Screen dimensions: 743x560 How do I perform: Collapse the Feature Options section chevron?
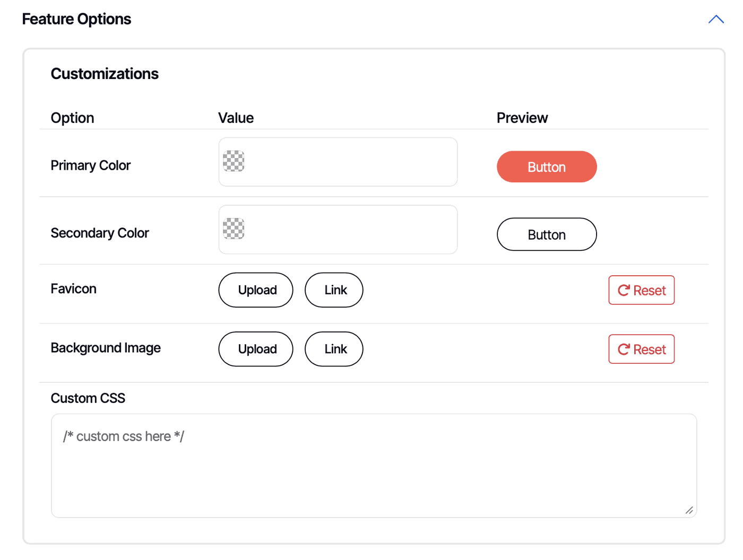tap(716, 20)
